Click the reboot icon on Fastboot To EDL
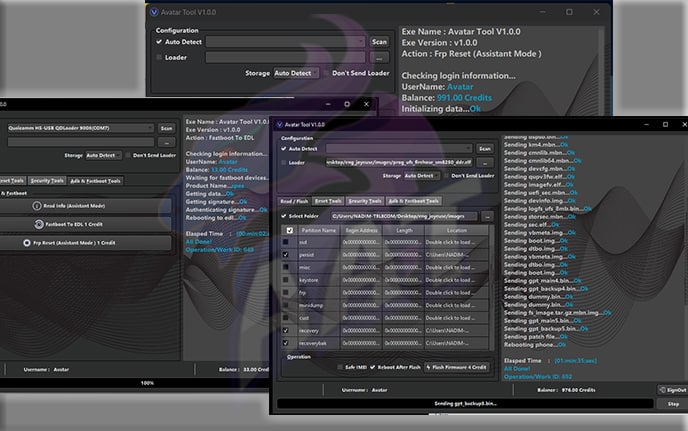This screenshot has height=431, width=688. click(x=39, y=224)
